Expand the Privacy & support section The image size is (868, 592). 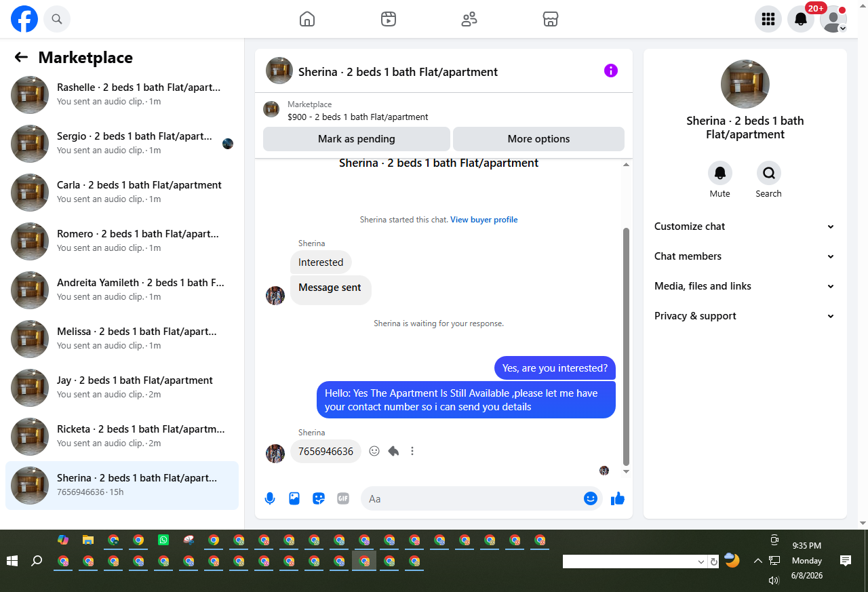click(745, 316)
